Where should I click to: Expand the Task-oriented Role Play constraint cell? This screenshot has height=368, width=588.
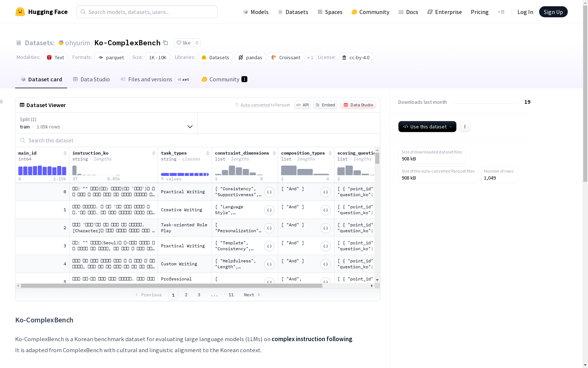(x=269, y=228)
